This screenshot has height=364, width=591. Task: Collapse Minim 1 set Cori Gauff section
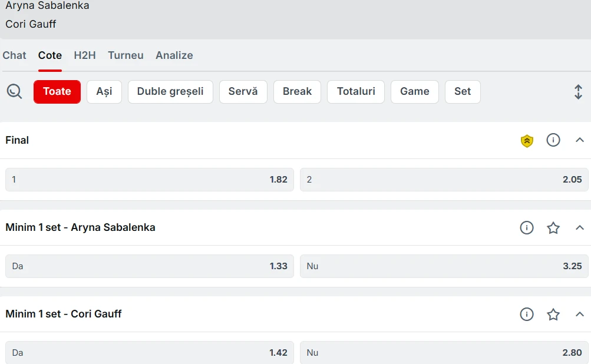[580, 315]
